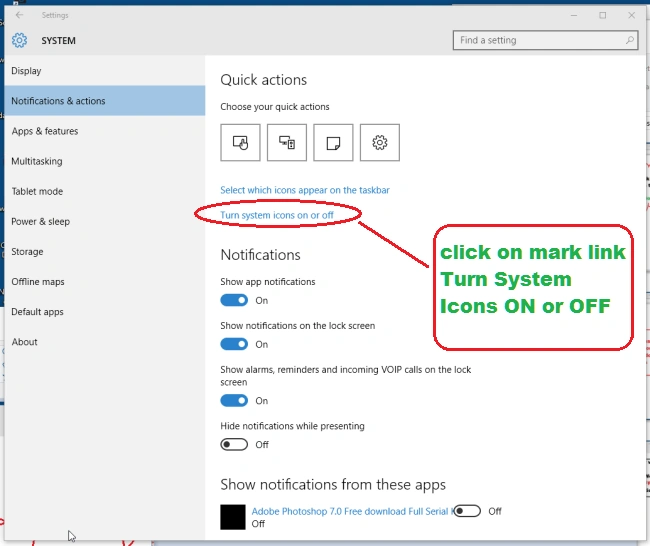Select Notifications & actions in sidebar
650x546 pixels.
click(x=105, y=101)
